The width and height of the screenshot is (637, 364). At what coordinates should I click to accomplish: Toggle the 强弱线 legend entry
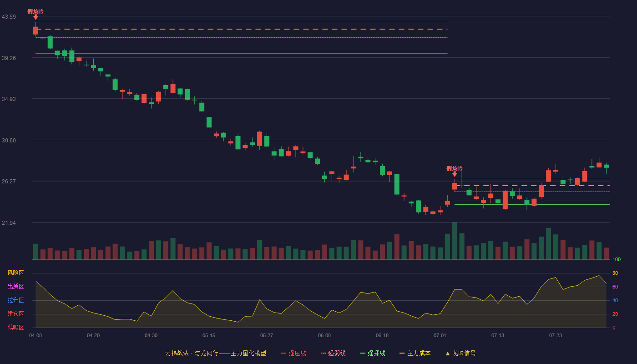(x=333, y=353)
